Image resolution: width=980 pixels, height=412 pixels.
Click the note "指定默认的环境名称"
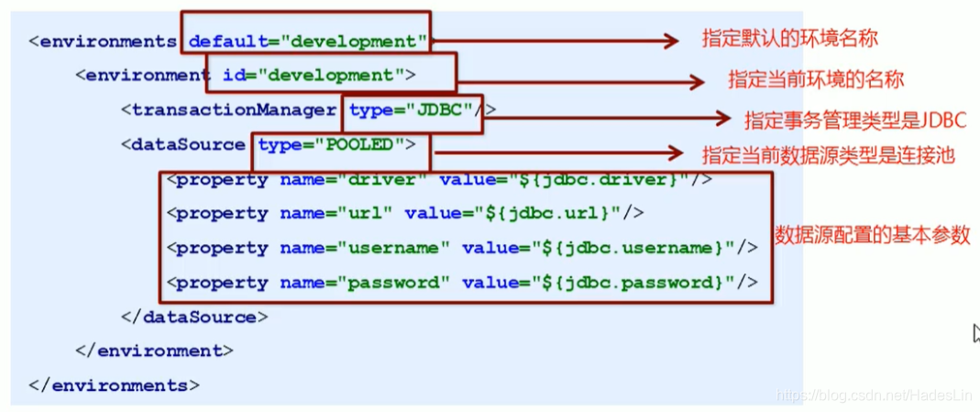(790, 39)
